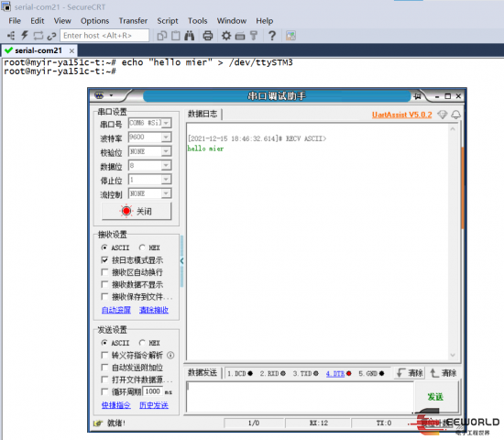Click the 5.GND signal indicator
Image resolution: width=504 pixels, height=440 pixels.
(x=371, y=373)
